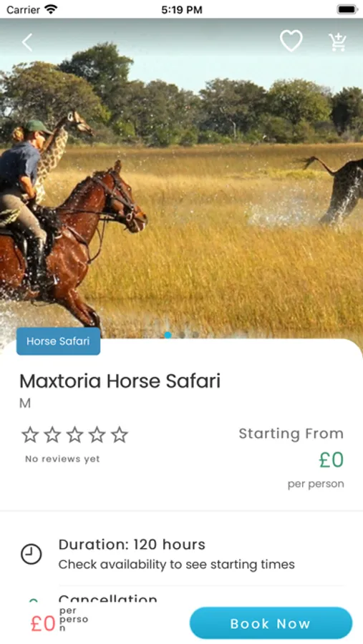363x644 pixels.
Task: Tap the Book Now button
Action: (x=271, y=623)
